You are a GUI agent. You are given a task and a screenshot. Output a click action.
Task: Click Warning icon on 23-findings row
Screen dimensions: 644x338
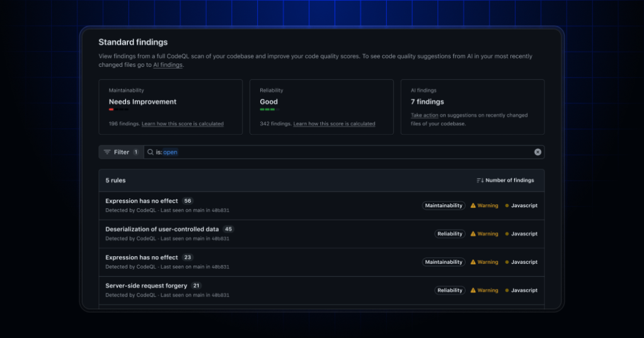(x=473, y=262)
